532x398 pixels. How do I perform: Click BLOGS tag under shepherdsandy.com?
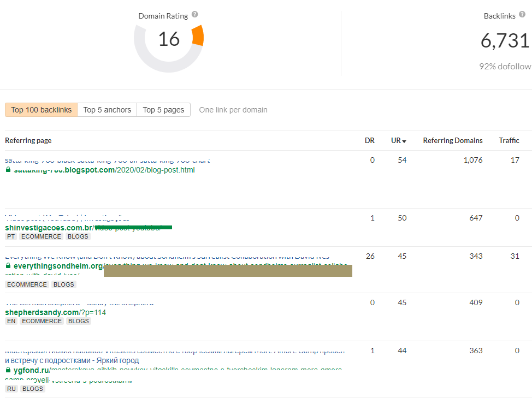(x=78, y=321)
